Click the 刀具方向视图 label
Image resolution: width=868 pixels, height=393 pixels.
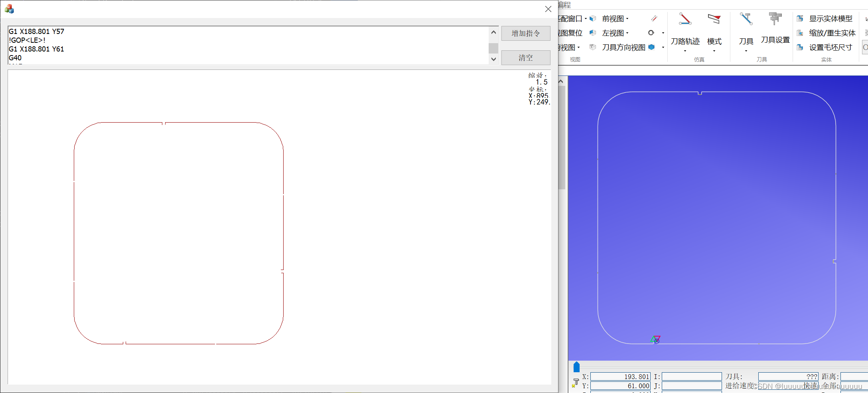click(623, 48)
